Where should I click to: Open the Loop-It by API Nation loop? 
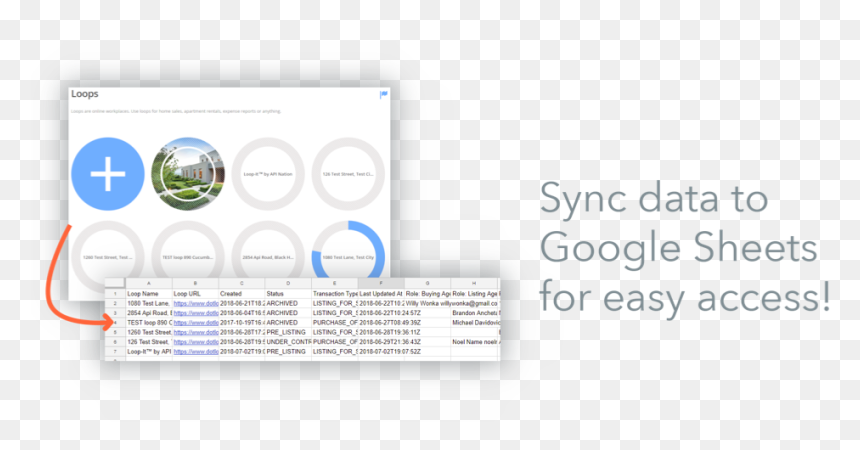coord(268,174)
